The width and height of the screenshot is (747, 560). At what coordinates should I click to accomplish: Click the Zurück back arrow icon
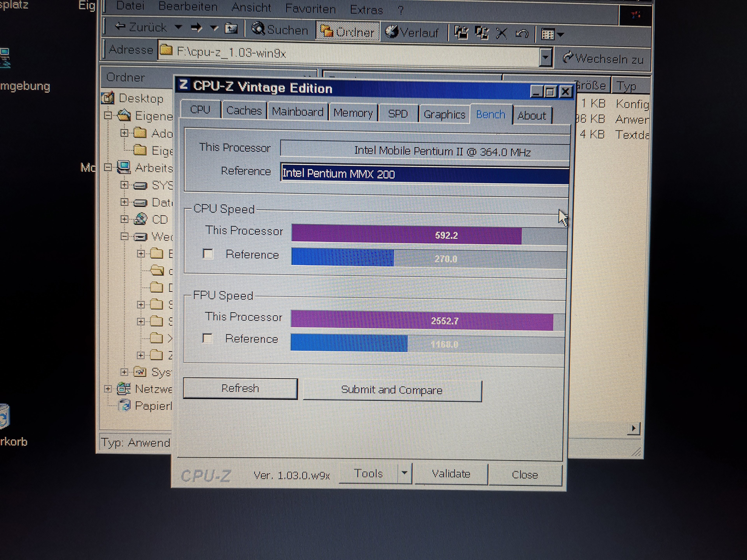(x=121, y=26)
